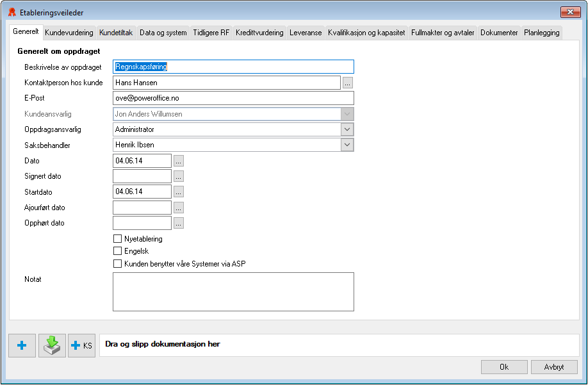Open the Planlegging tab
588x385 pixels.
(541, 33)
